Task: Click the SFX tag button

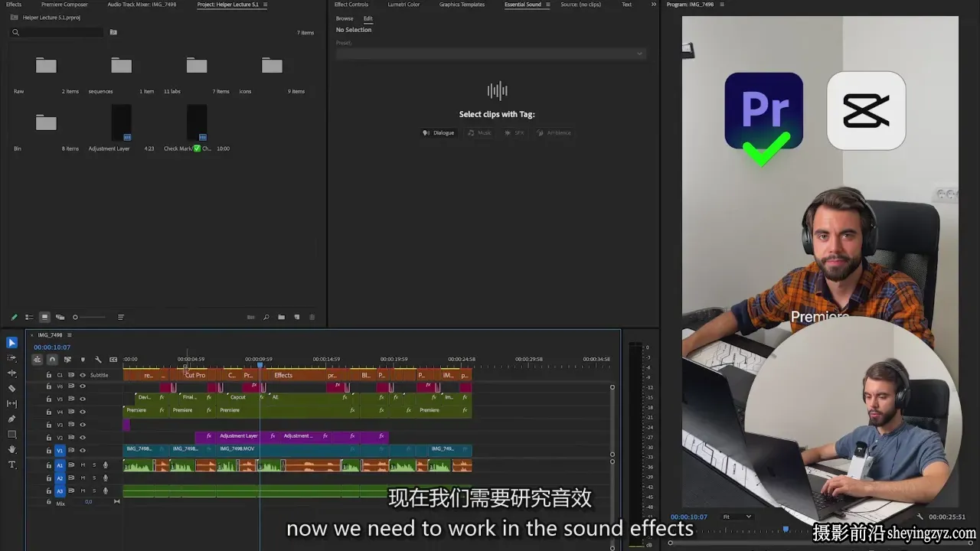Action: [514, 133]
